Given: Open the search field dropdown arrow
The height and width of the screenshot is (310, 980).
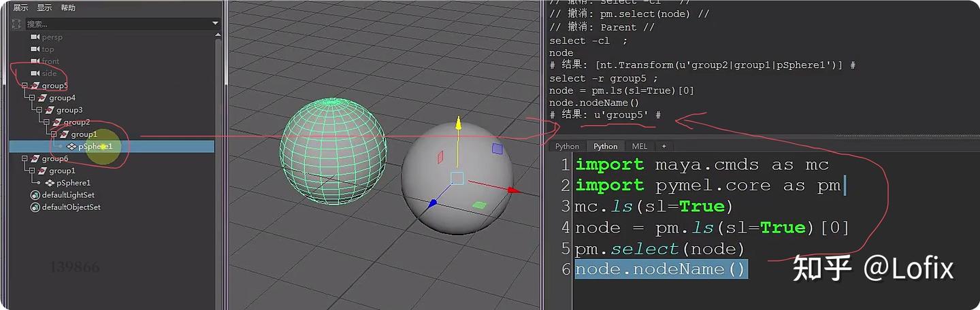Looking at the screenshot, I should click(x=216, y=24).
